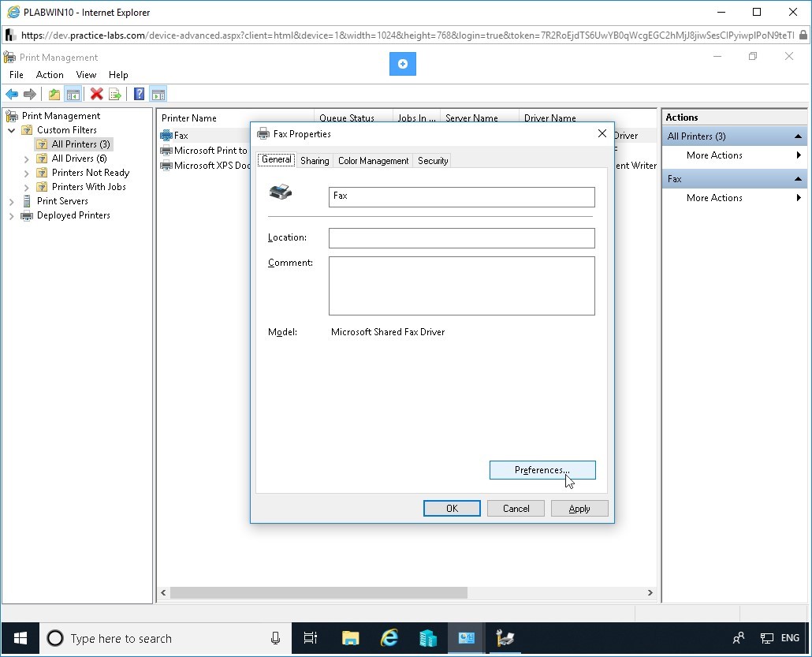Click Print Servers tree icon
812x657 pixels.
(x=27, y=201)
